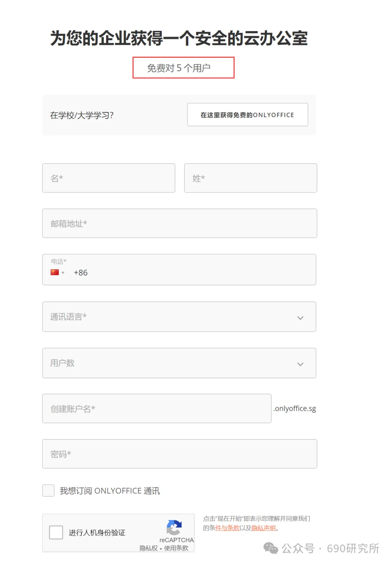Click the 创建账户名* account name field

[x=157, y=408]
